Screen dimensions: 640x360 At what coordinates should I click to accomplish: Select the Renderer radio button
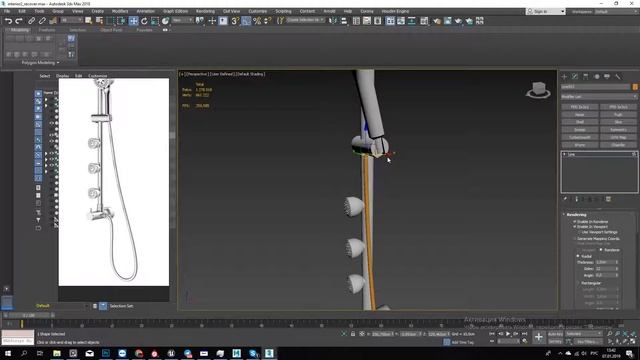pos(601,250)
